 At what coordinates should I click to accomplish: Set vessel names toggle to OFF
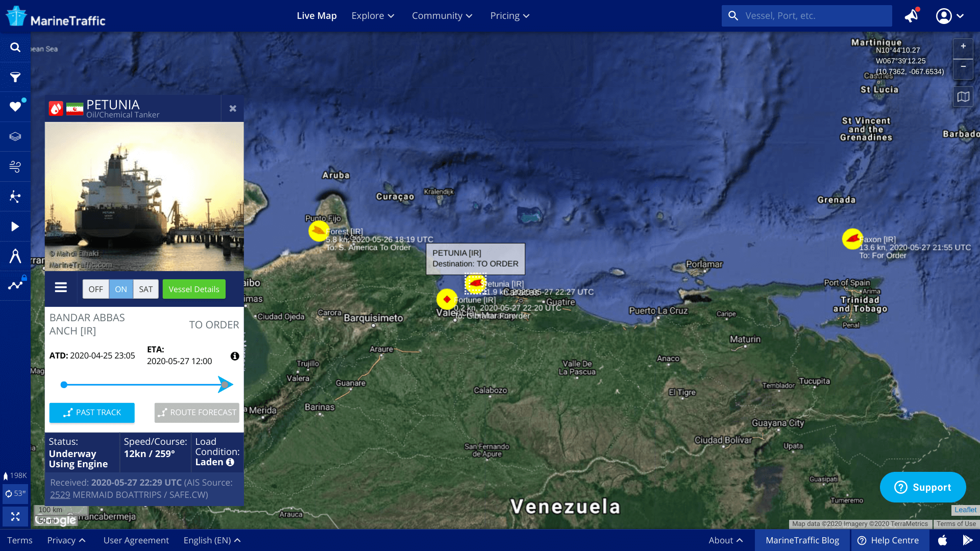click(x=95, y=289)
